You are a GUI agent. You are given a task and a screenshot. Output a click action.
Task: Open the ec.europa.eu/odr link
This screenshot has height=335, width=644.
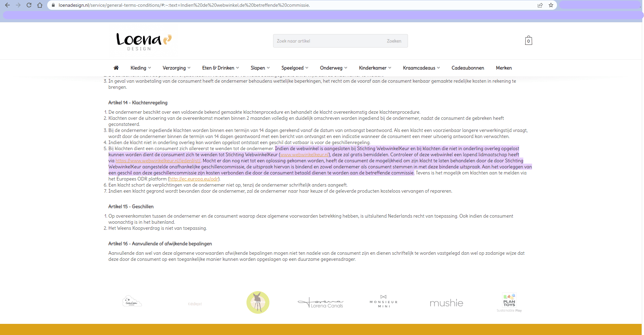point(194,179)
